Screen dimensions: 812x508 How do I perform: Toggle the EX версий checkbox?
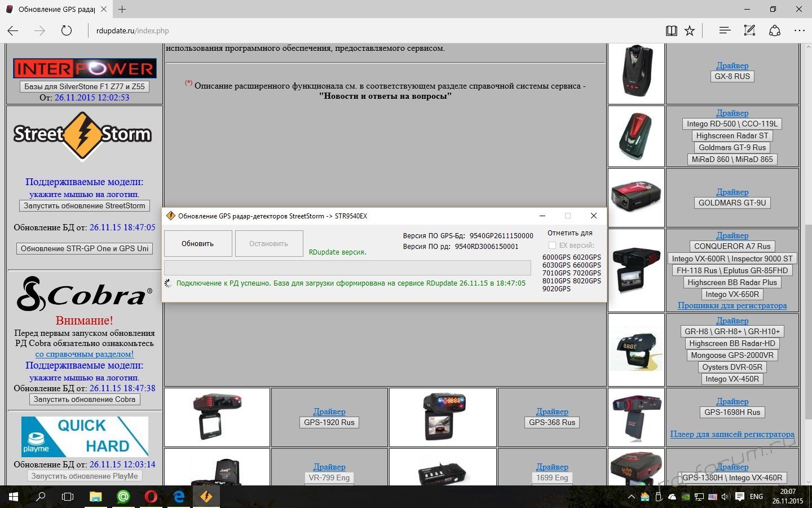[x=553, y=246]
